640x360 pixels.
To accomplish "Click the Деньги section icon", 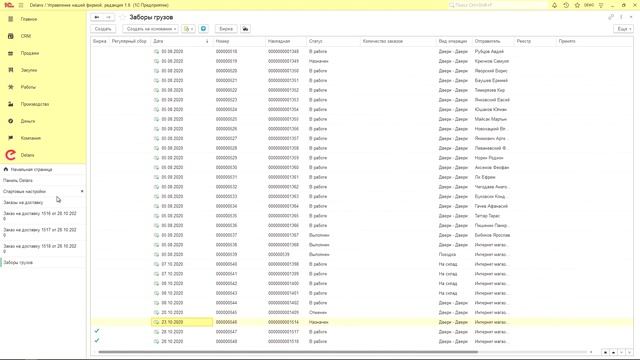I will [x=11, y=121].
